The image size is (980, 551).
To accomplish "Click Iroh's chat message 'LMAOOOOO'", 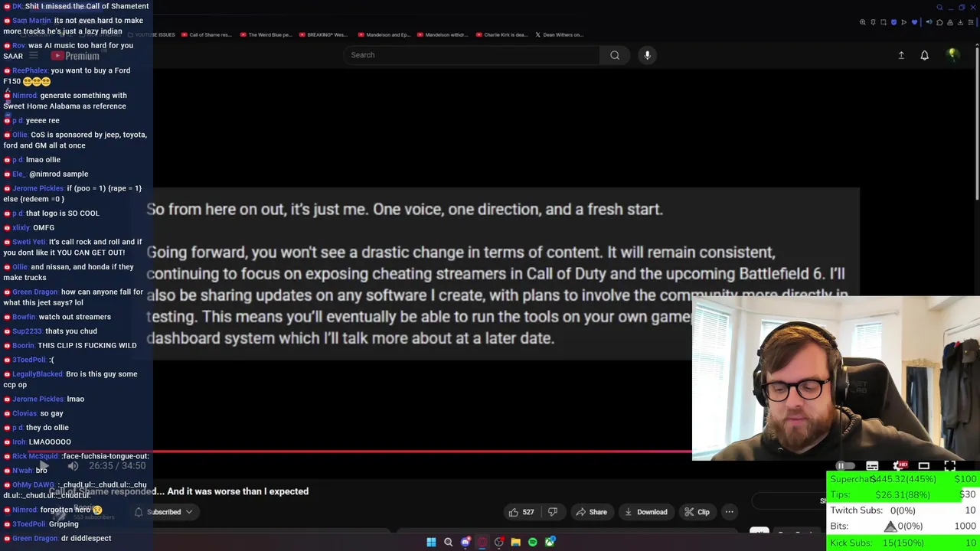I will pos(50,442).
